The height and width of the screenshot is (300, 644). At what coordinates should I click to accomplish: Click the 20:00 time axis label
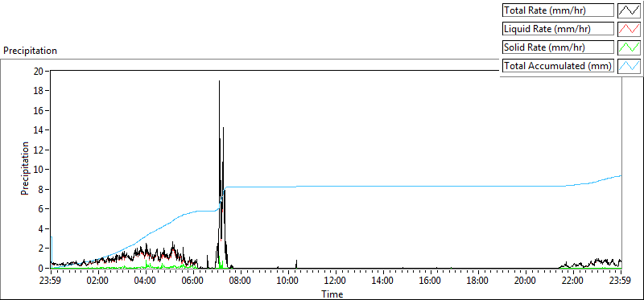point(526,282)
